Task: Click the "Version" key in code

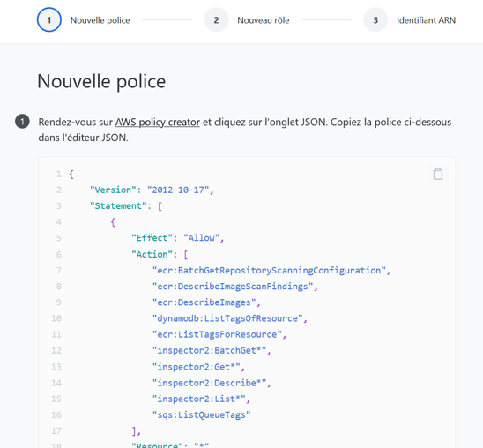Action: 113,190
